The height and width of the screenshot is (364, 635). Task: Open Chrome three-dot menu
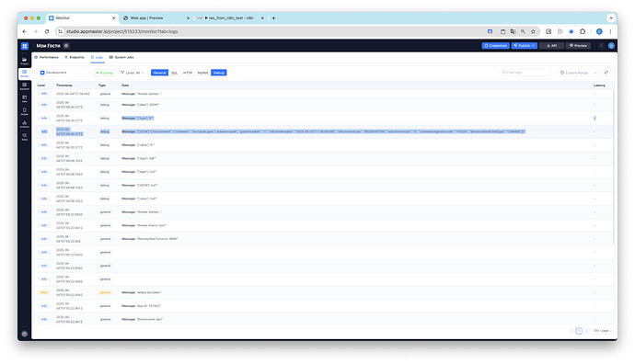point(610,31)
